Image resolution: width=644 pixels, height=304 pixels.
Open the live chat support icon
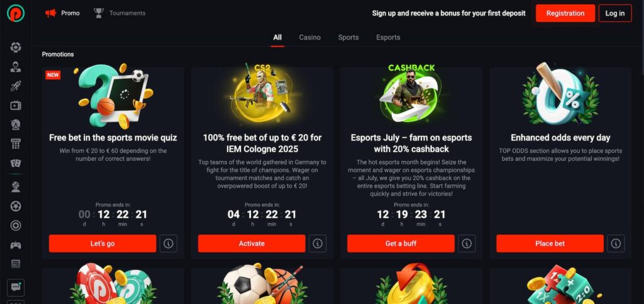point(16,288)
